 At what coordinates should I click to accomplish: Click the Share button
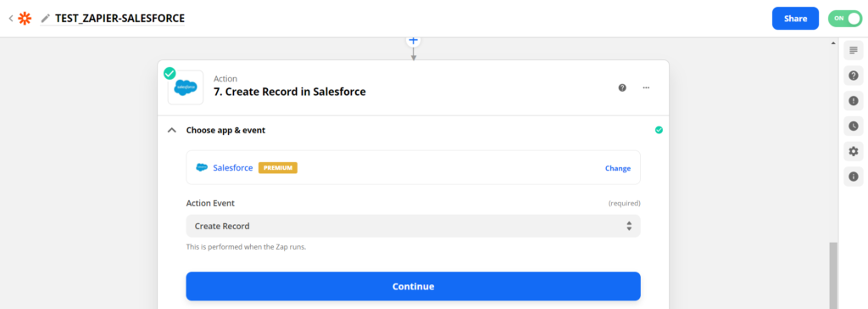(795, 19)
